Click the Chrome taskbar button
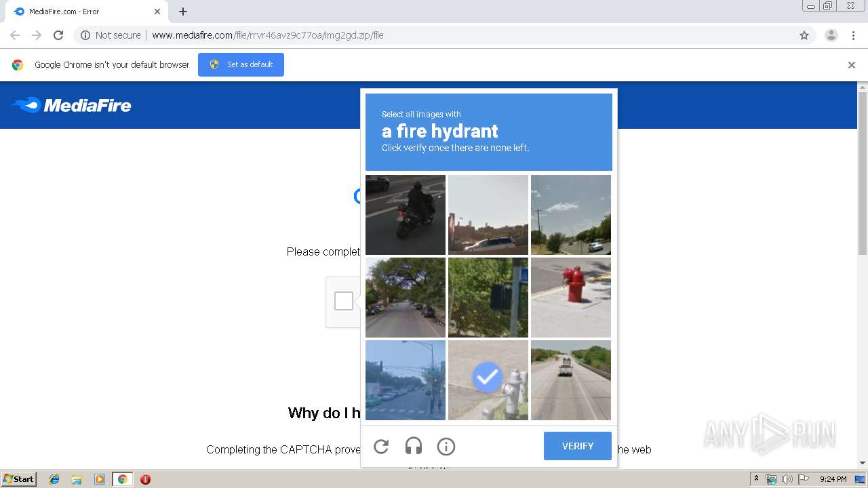The width and height of the screenshot is (868, 488). pyautogui.click(x=122, y=479)
